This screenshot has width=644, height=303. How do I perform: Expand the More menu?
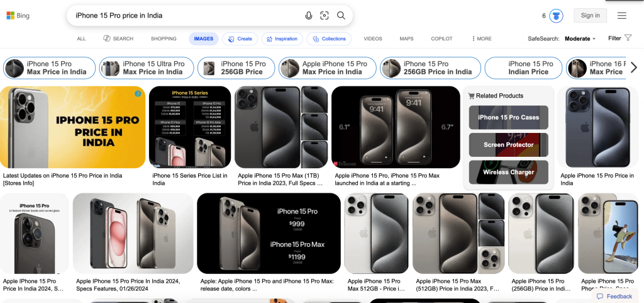tap(481, 38)
